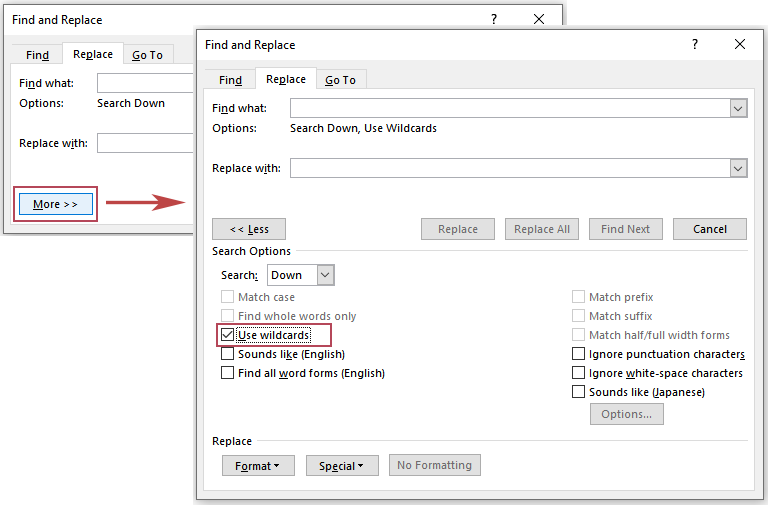Click the Help question mark in front dialog
The height and width of the screenshot is (505, 768).
(695, 45)
